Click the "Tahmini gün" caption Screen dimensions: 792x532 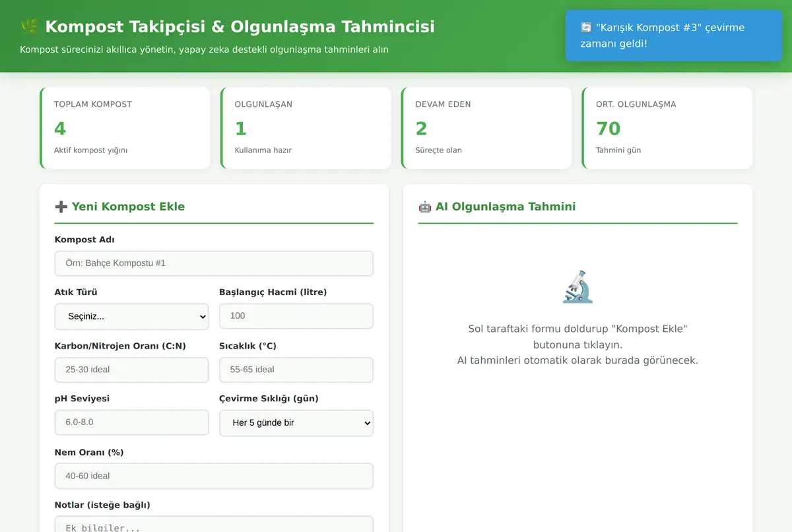[x=618, y=150]
